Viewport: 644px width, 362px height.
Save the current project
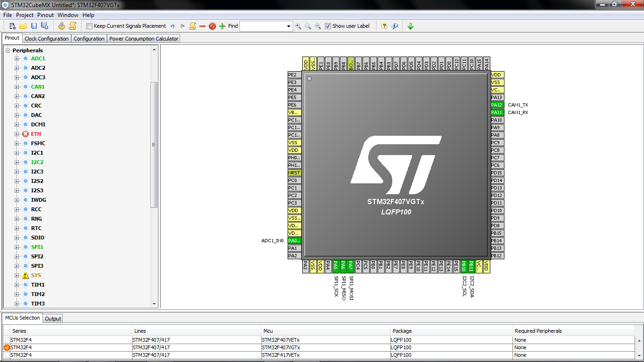point(33,26)
